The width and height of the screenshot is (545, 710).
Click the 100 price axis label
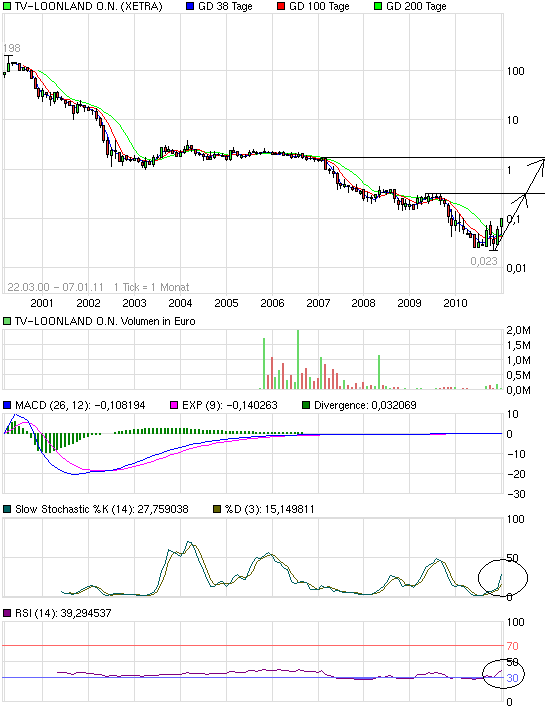click(515, 71)
